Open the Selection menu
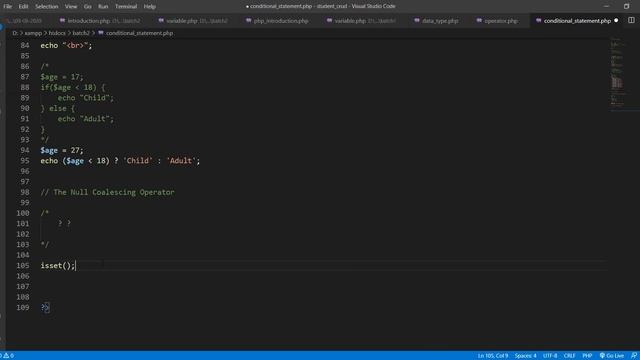The height and width of the screenshot is (360, 640). click(47, 7)
